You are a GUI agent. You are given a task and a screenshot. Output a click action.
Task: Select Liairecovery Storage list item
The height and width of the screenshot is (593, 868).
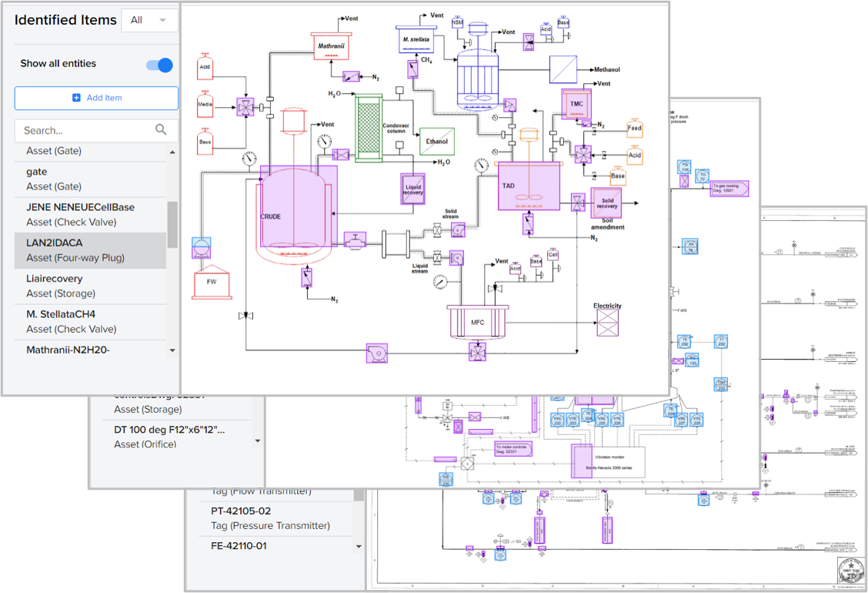90,286
